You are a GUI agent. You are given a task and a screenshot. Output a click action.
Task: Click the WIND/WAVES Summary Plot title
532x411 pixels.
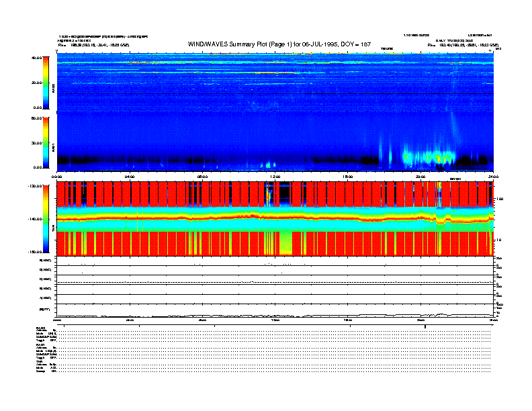(279, 44)
